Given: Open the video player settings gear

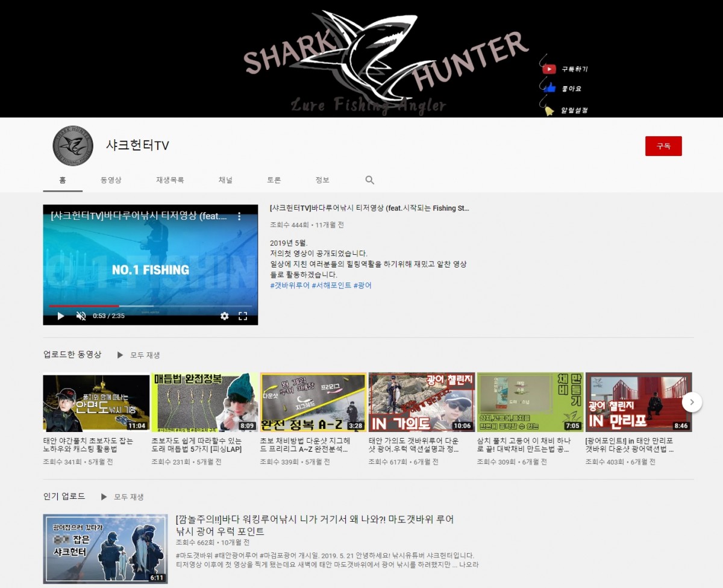Looking at the screenshot, I should 224,316.
